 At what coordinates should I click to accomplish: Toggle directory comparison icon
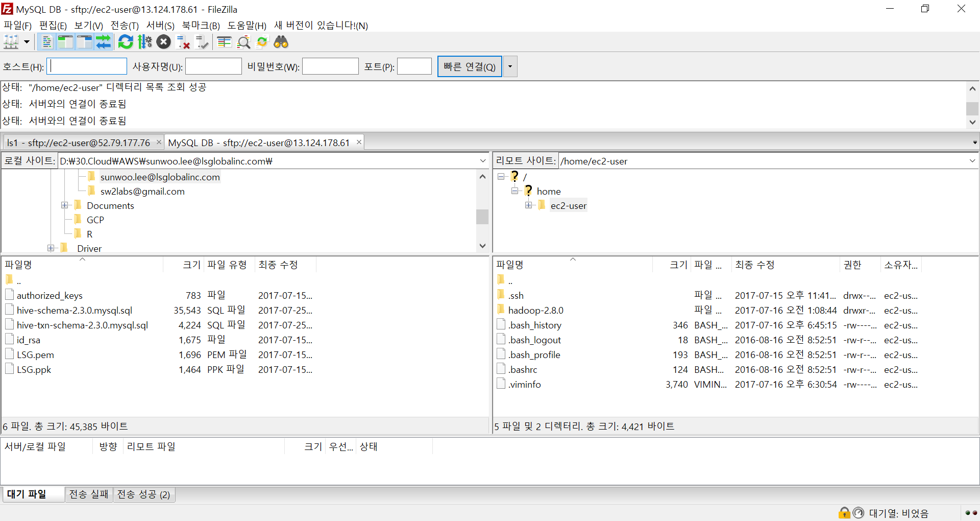coord(243,42)
